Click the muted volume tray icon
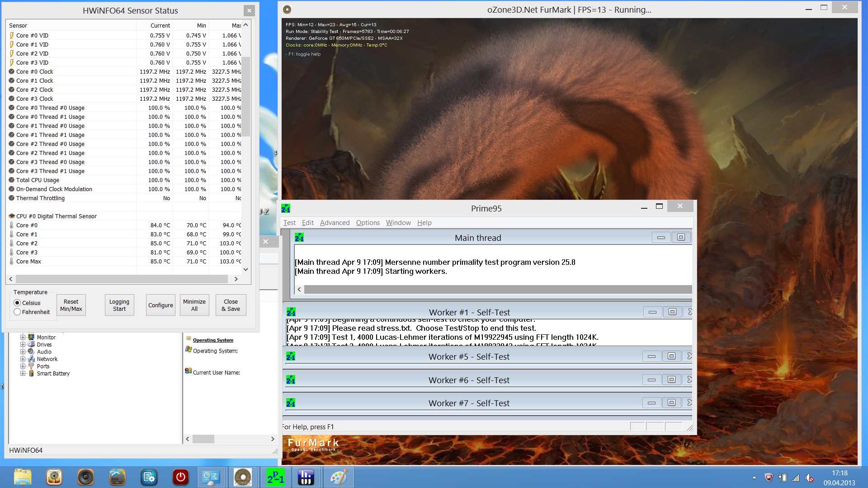Screen dimensions: 868x488 click(x=810, y=478)
